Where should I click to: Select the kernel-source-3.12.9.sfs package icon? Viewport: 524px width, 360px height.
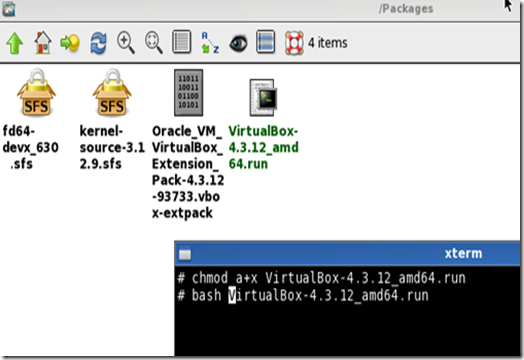click(112, 93)
